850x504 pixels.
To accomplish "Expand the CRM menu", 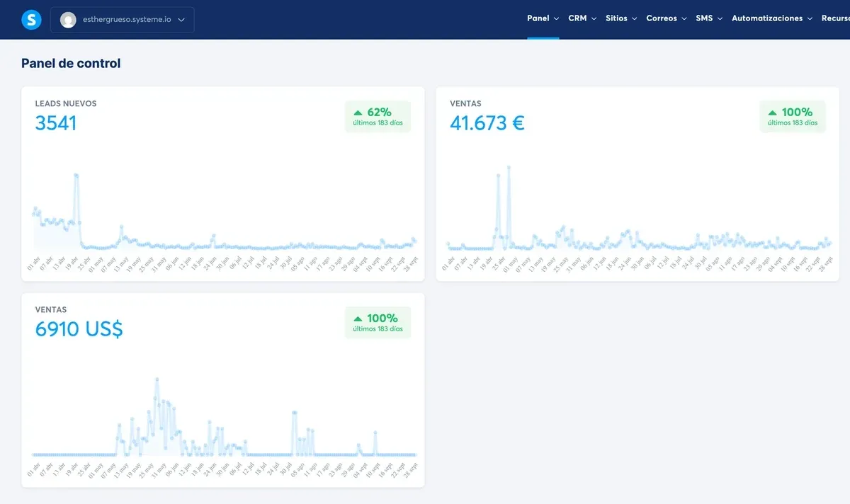I will [582, 18].
